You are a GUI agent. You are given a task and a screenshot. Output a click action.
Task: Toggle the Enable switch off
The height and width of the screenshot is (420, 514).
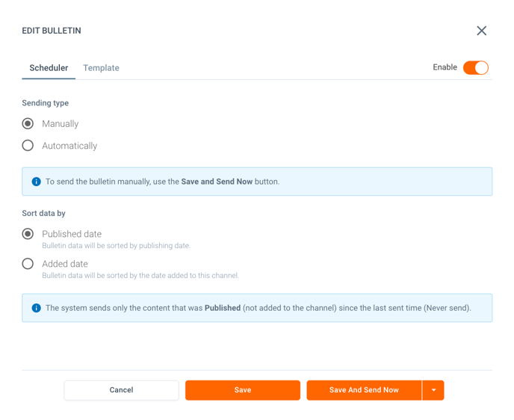click(475, 68)
